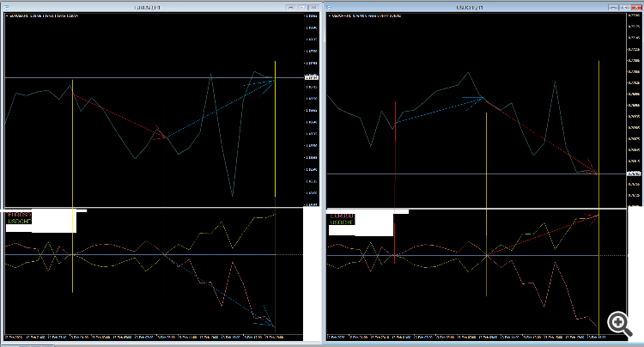
Task: Click the red EURUSD legend label in USDCHF window
Action: 342,216
